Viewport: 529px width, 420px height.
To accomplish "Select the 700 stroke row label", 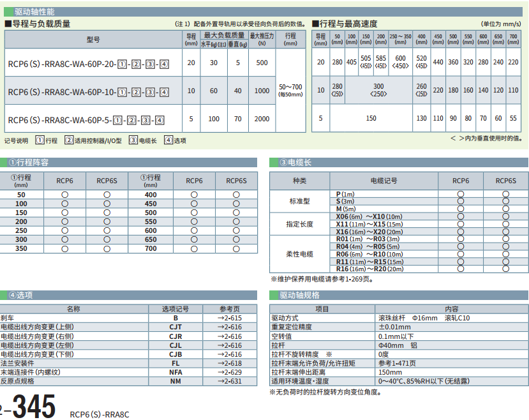I will (151, 249).
